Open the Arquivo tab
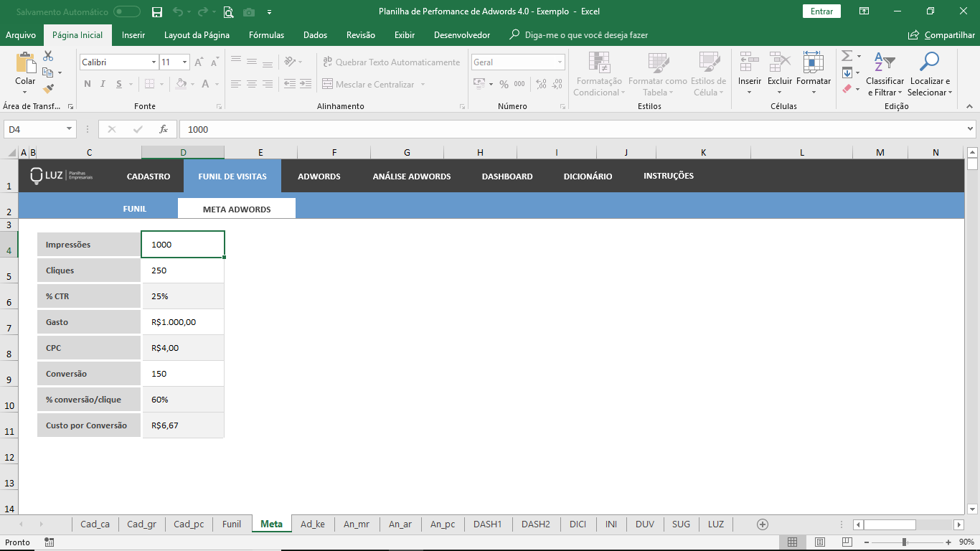Viewport: 980px width, 551px height. tap(21, 35)
